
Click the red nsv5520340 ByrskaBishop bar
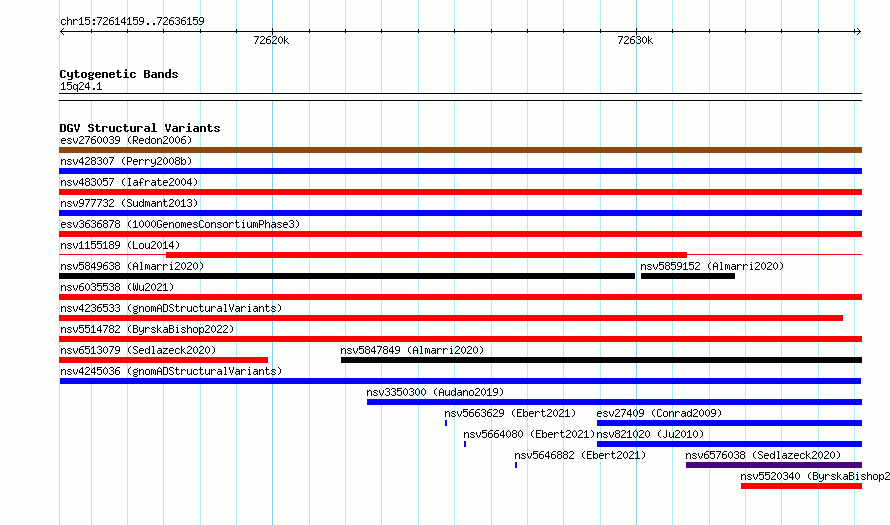801,486
